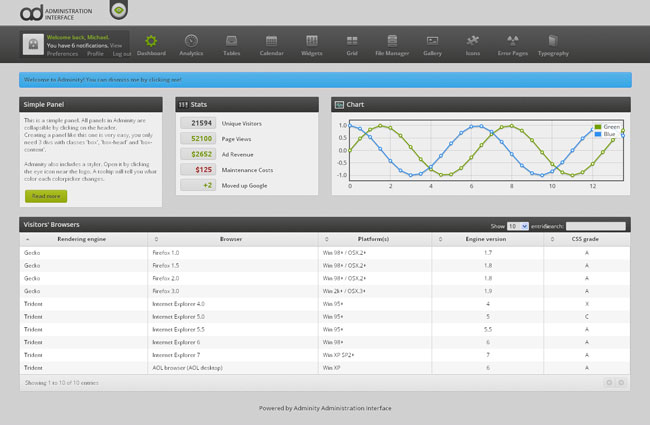
Task: Open the Calendar icon
Action: click(272, 41)
